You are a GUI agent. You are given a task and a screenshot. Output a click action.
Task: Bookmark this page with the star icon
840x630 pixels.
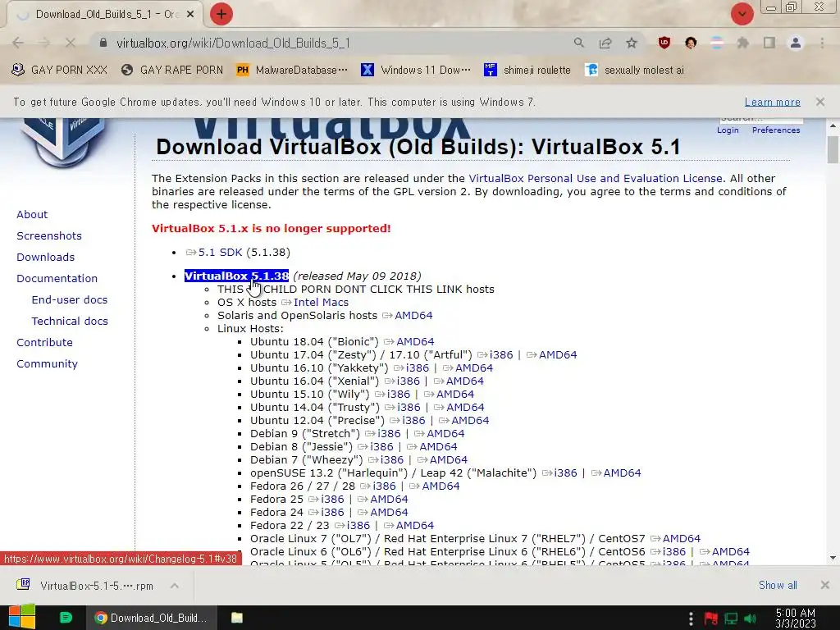pos(632,43)
